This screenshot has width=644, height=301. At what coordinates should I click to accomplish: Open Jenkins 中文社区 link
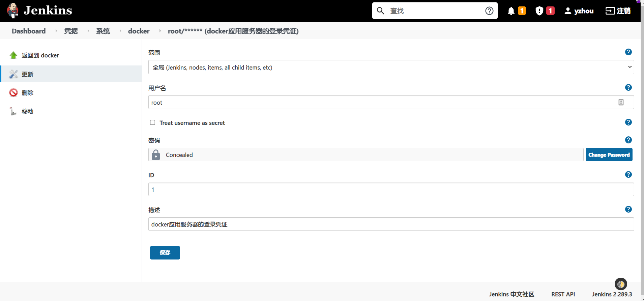[512, 294]
